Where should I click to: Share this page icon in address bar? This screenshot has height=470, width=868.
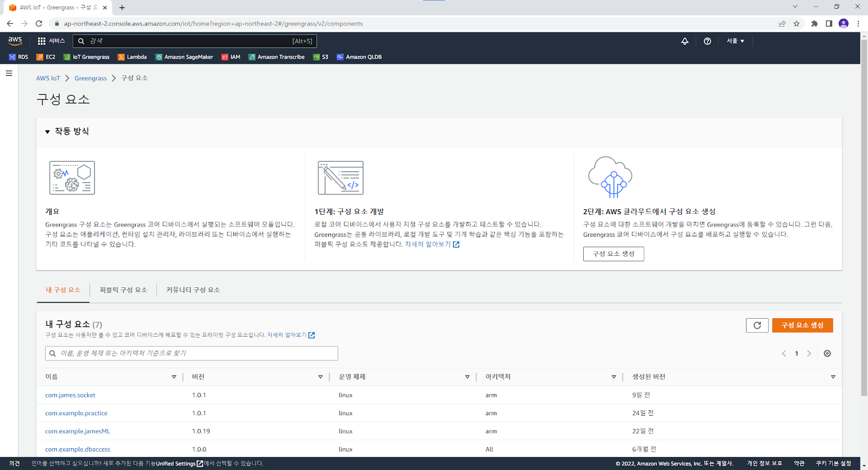pos(782,23)
